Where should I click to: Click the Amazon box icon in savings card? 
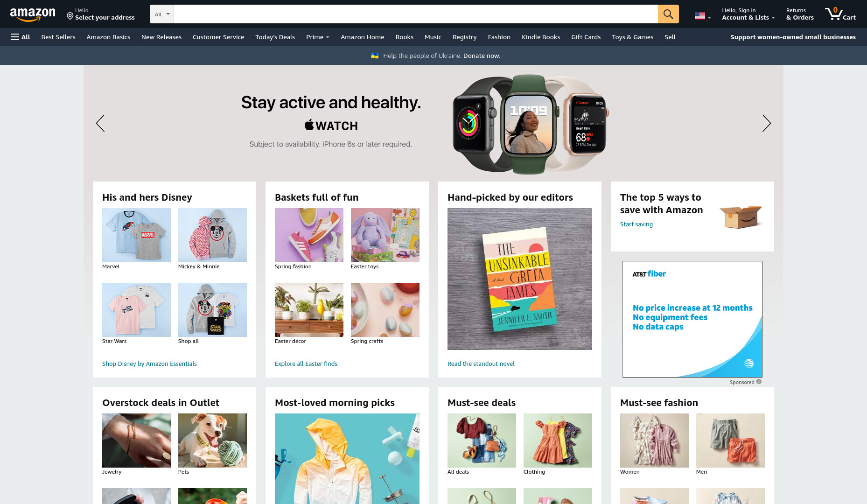click(x=741, y=216)
